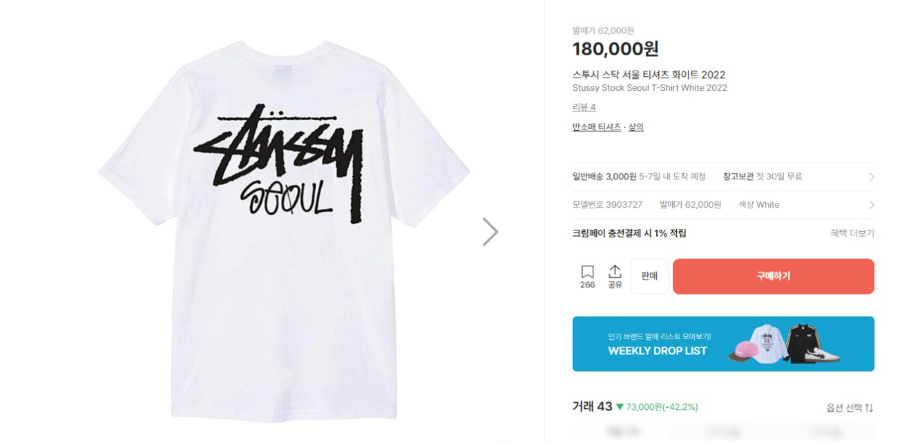Click the 거래 43 transactions heading
The height and width of the screenshot is (443, 900).
[592, 406]
